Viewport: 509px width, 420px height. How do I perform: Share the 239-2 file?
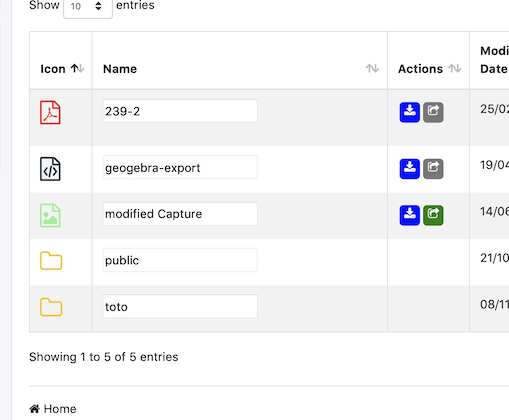433,112
